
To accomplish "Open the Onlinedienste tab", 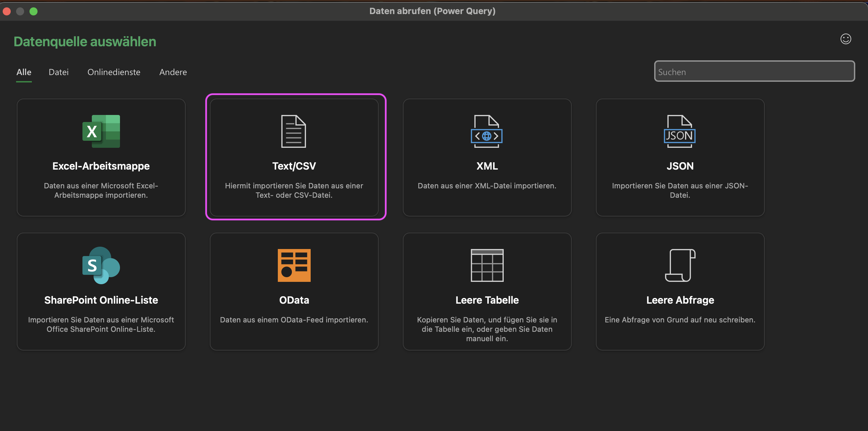I will pos(114,72).
